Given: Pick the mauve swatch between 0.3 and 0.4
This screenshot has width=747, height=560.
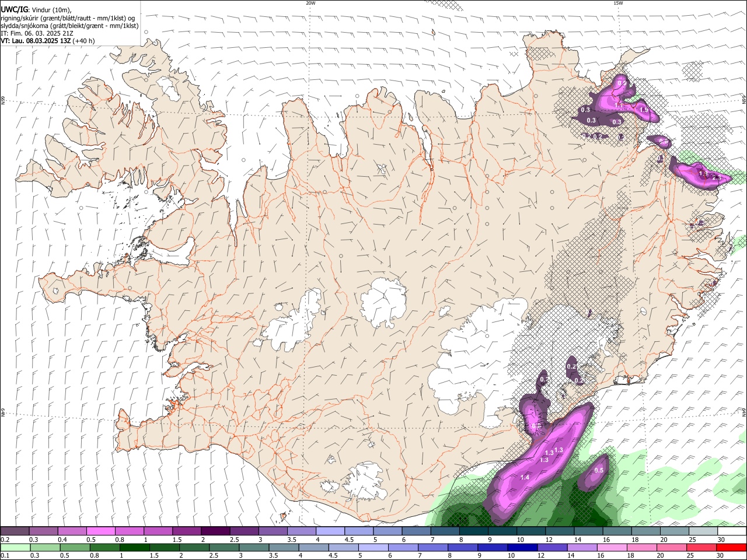Looking at the screenshot, I should pos(43,531).
